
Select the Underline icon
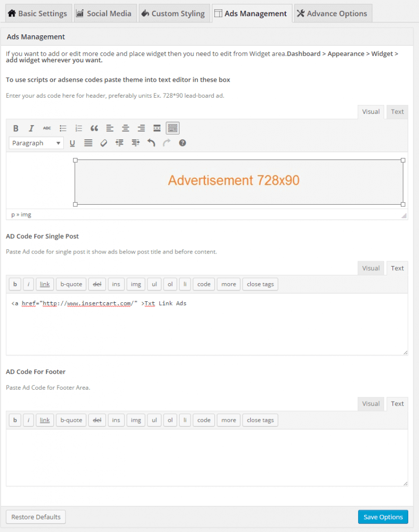(72, 143)
